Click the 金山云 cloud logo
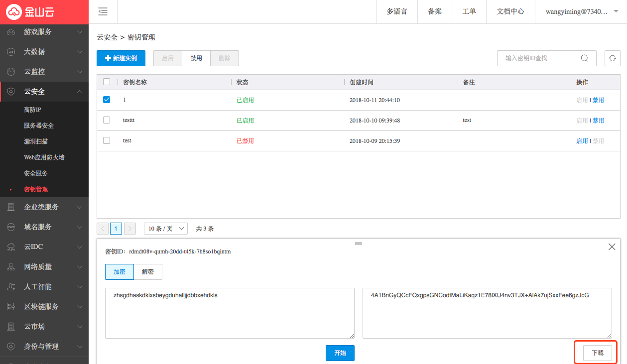The width and height of the screenshot is (627, 364). (14, 11)
